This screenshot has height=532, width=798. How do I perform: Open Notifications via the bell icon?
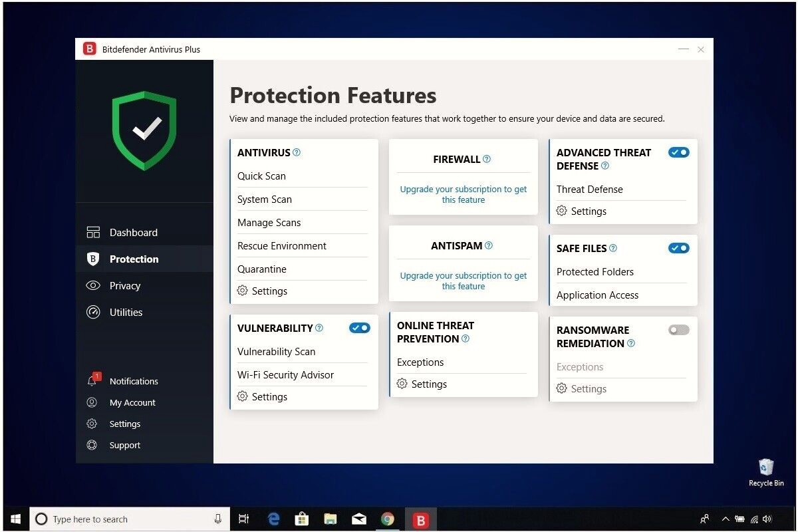tap(94, 380)
